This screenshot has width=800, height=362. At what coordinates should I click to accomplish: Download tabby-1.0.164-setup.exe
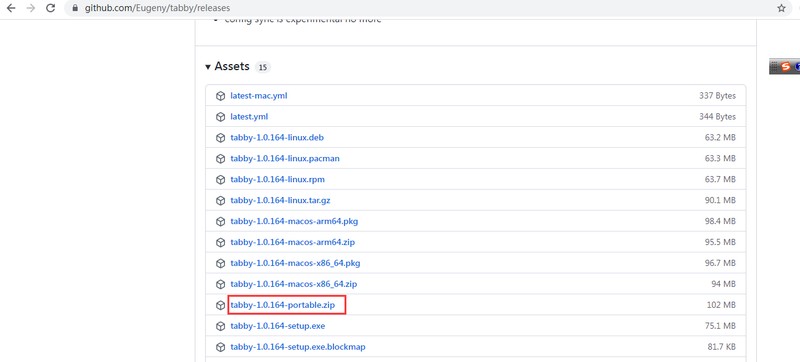[x=278, y=326]
